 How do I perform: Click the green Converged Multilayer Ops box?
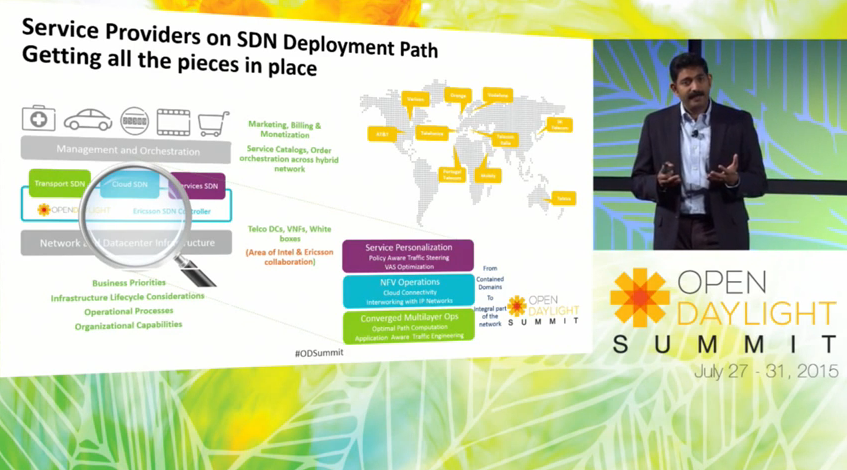409,326
